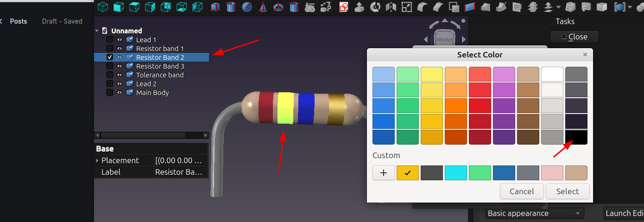
Task: Pick the cyan custom color swatch
Action: tap(456, 173)
